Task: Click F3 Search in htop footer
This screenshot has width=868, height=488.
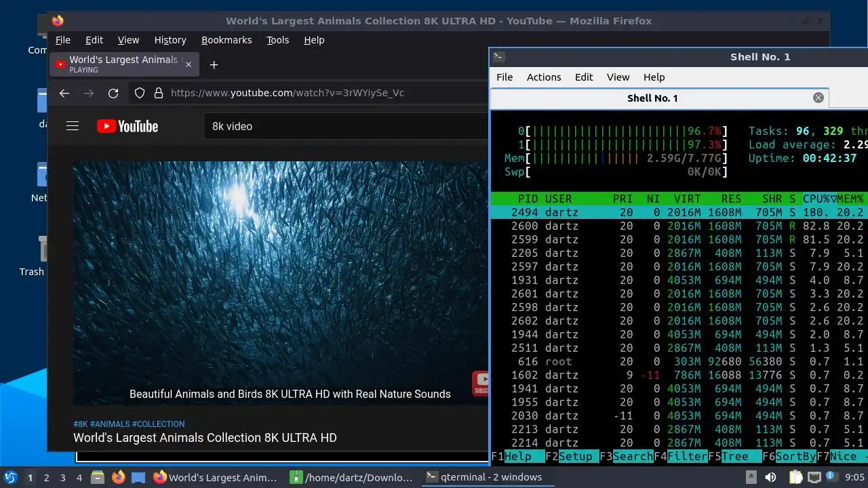Action: click(x=626, y=456)
